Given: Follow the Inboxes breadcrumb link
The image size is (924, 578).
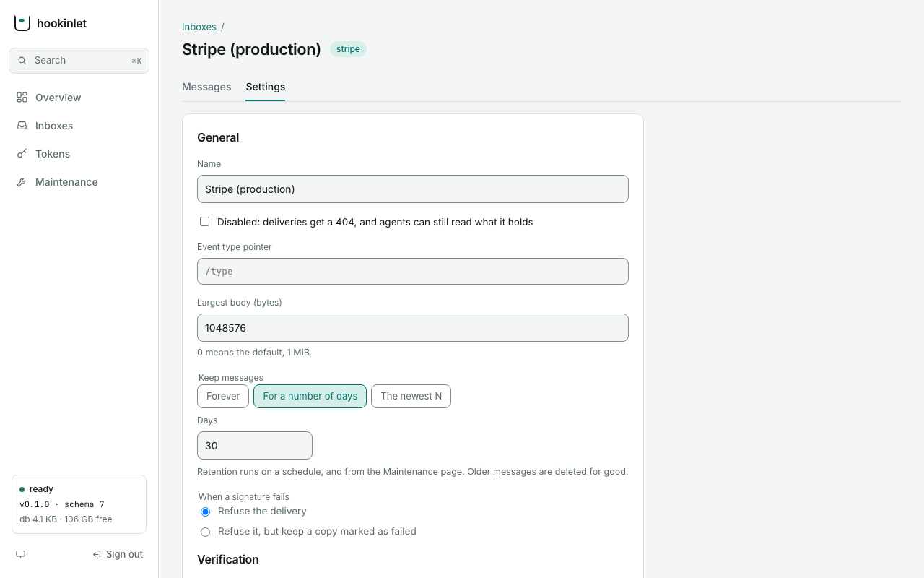Looking at the screenshot, I should click(x=199, y=27).
